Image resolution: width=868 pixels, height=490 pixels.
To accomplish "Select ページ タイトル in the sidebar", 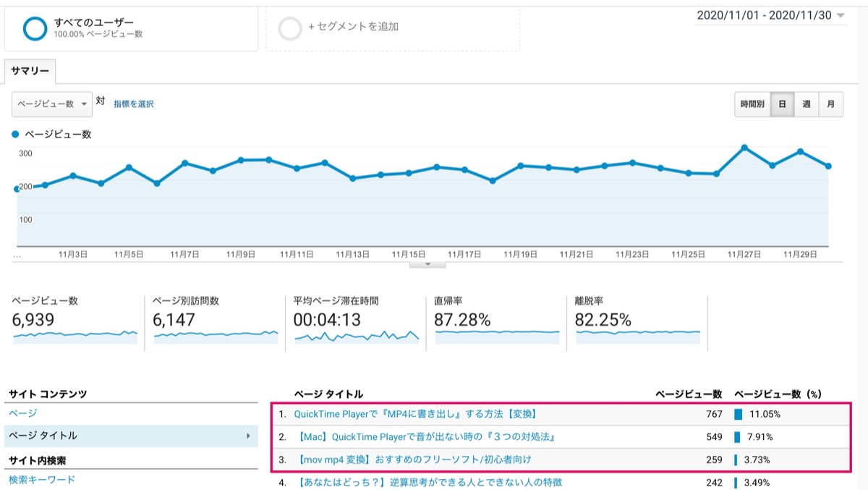I will click(131, 436).
